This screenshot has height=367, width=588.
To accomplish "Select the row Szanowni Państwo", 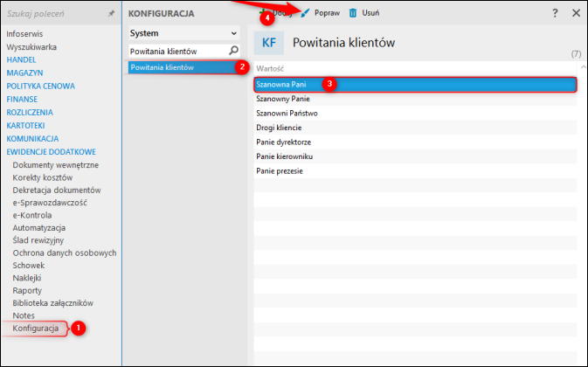I will coord(415,114).
